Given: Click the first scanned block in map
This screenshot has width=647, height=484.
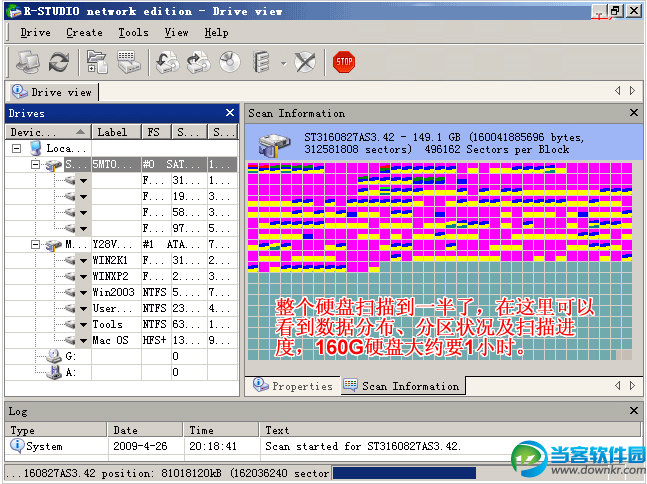Looking at the screenshot, I should (x=253, y=168).
